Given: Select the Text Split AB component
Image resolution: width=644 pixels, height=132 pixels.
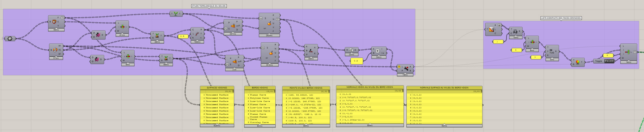Looking at the screenshot, I should (x=515, y=32).
